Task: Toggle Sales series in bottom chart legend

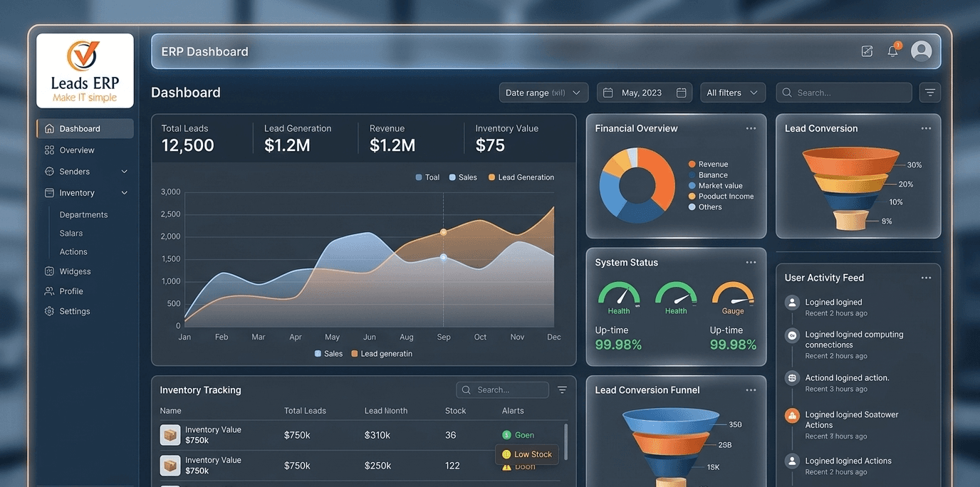Action: 328,354
